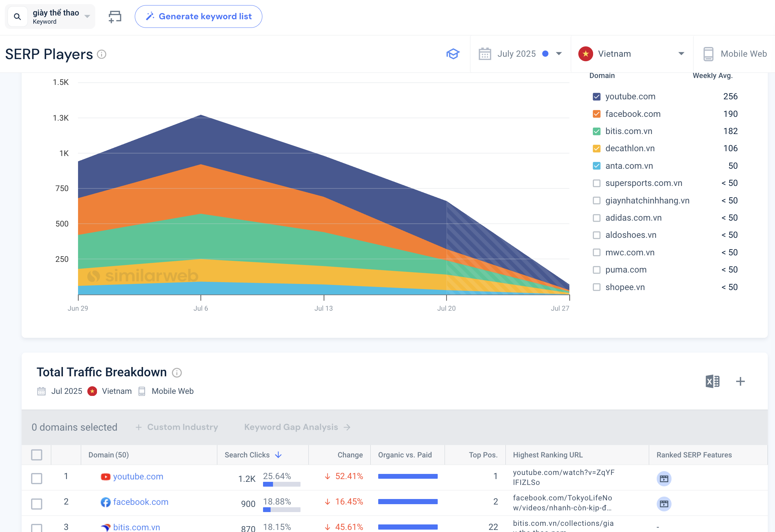Open the compare/add keyword icon
Image resolution: width=775 pixels, height=532 pixels.
click(x=115, y=16)
